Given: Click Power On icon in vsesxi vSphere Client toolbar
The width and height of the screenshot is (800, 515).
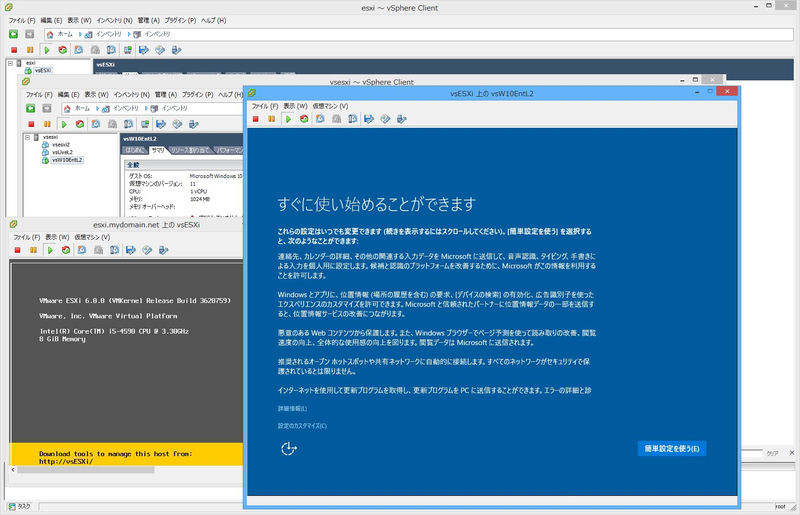Looking at the screenshot, I should coord(64,124).
